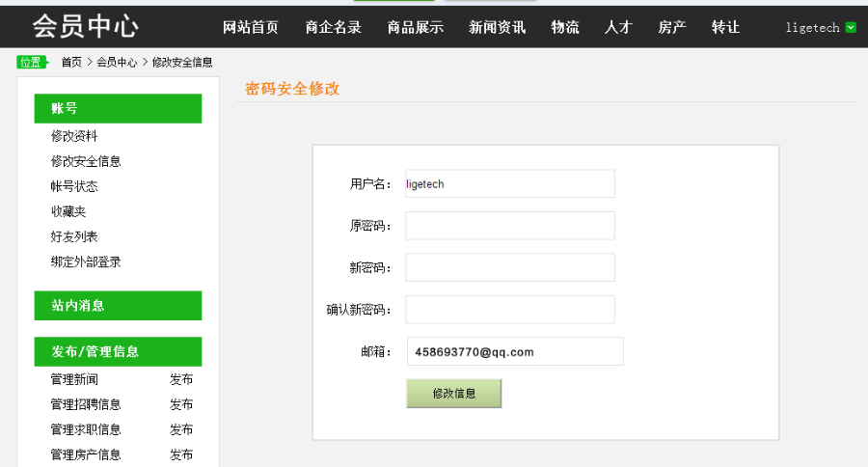Open 管理新闻 in the sidebar
The image size is (868, 467).
point(74,379)
